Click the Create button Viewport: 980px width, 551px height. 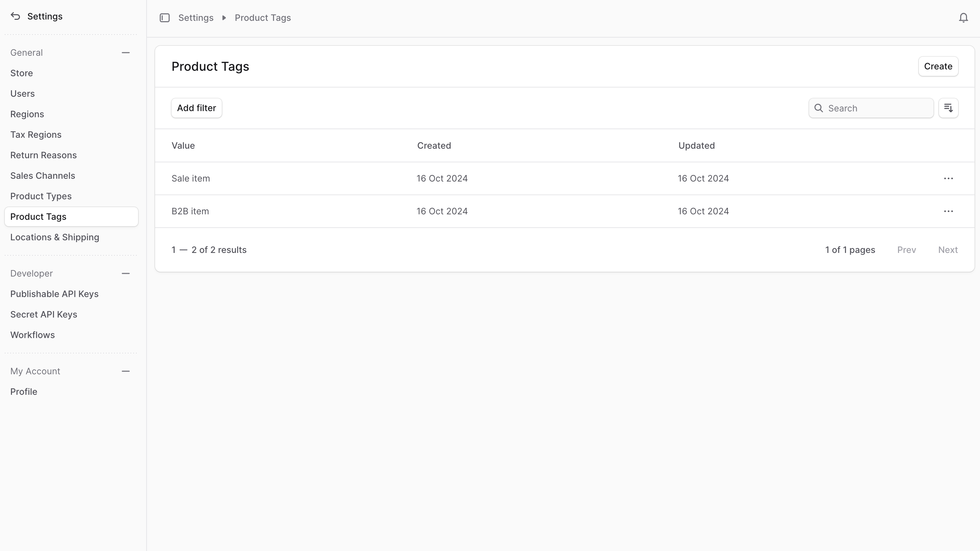click(938, 66)
